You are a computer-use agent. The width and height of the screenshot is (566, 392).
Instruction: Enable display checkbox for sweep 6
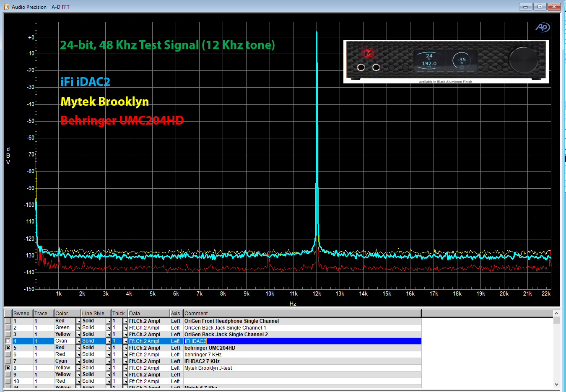pyautogui.click(x=8, y=354)
